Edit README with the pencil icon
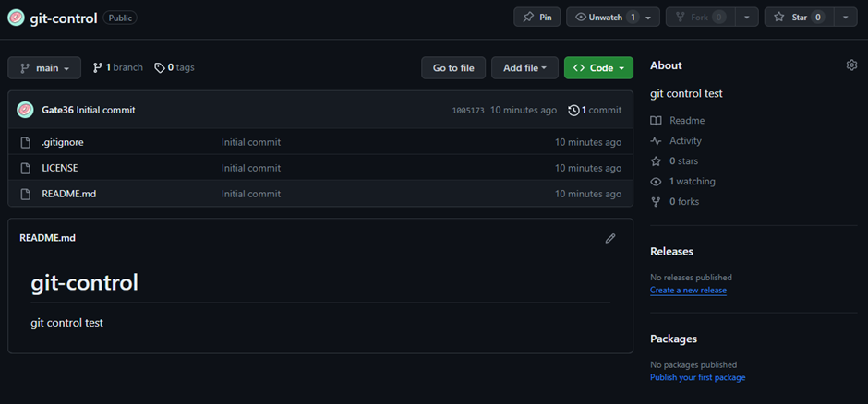The image size is (868, 404). 610,238
